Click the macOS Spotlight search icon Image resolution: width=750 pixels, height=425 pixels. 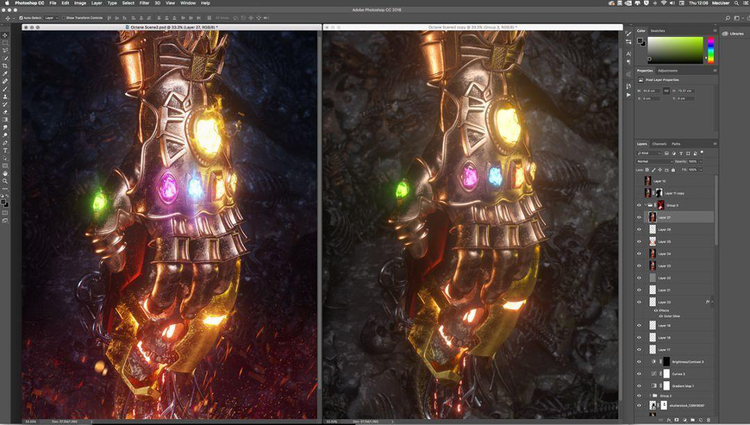pyautogui.click(x=736, y=3)
